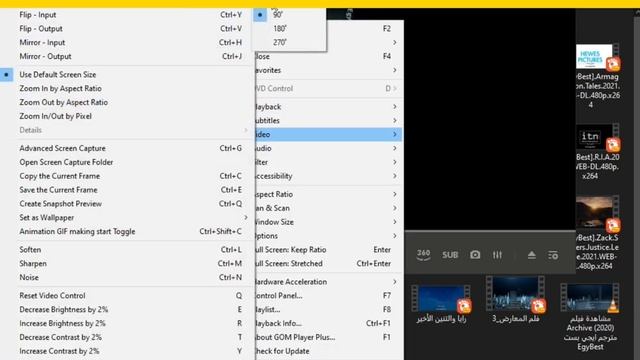
Task: Choose Save the Current Frame
Action: coord(126,190)
